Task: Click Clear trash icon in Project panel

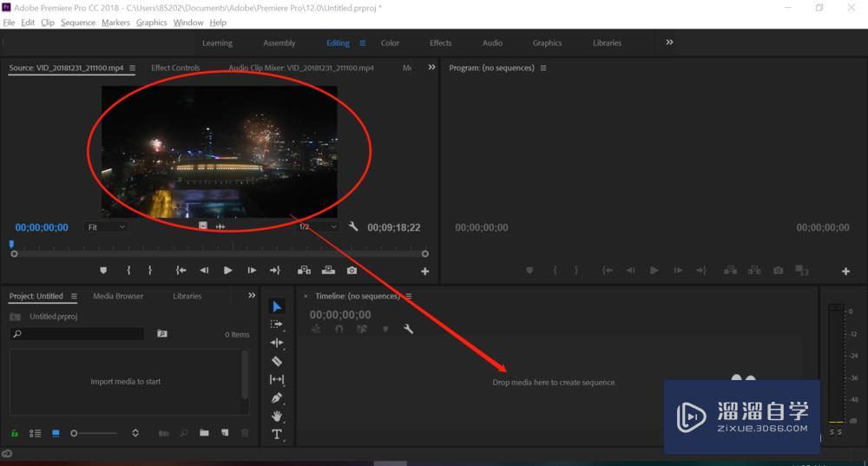Action: pos(245,433)
